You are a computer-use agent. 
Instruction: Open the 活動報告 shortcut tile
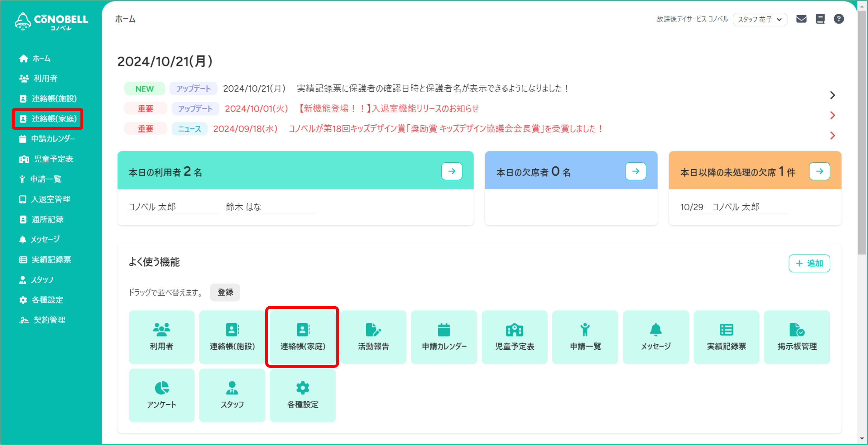pos(373,337)
